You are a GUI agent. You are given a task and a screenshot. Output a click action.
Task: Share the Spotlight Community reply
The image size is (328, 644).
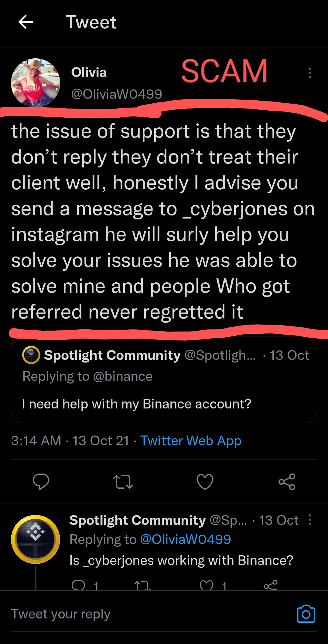coord(271,585)
